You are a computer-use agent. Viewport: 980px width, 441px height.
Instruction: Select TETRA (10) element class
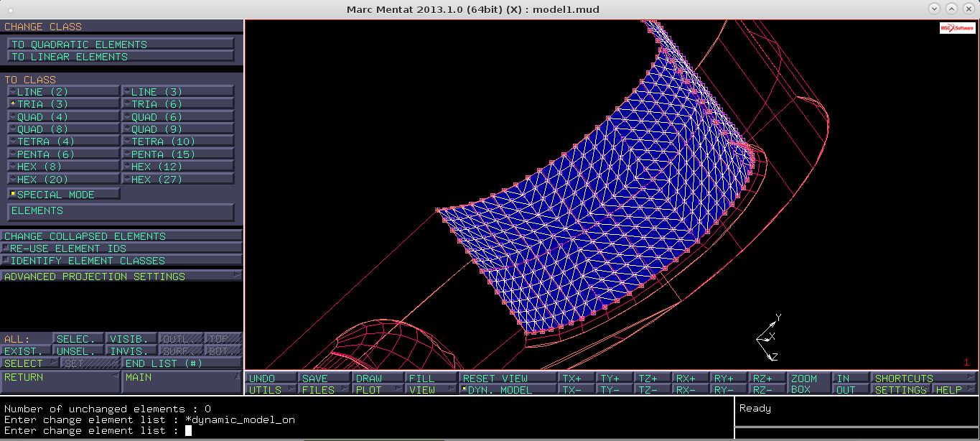(x=177, y=141)
